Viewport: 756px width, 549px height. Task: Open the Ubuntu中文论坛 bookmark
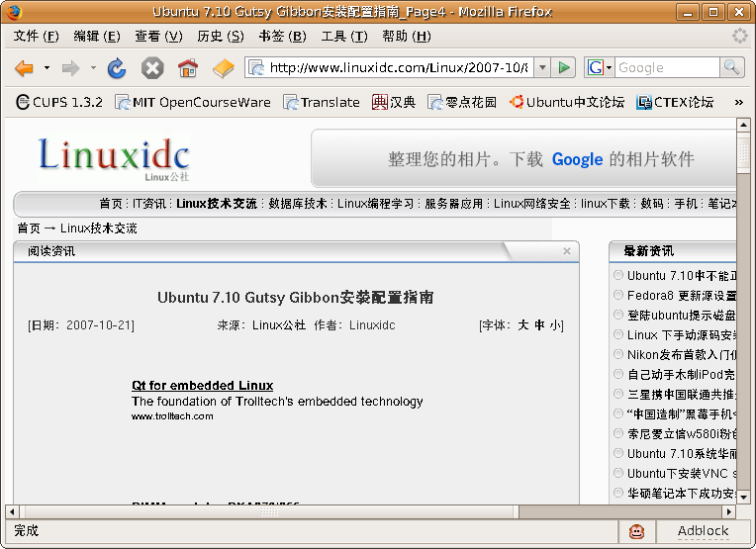(x=567, y=102)
